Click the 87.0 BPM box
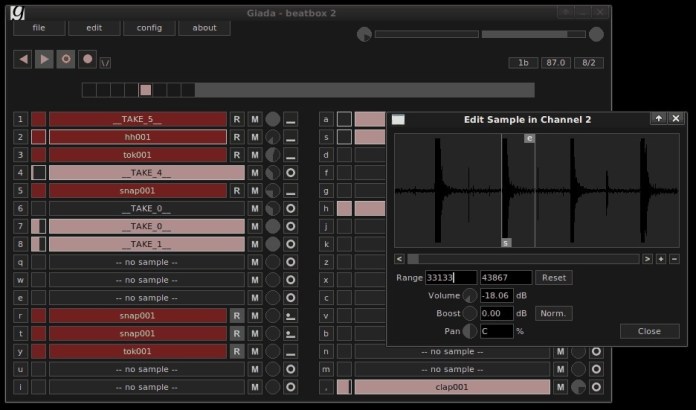Screen dimensions: 696x410 556,63
